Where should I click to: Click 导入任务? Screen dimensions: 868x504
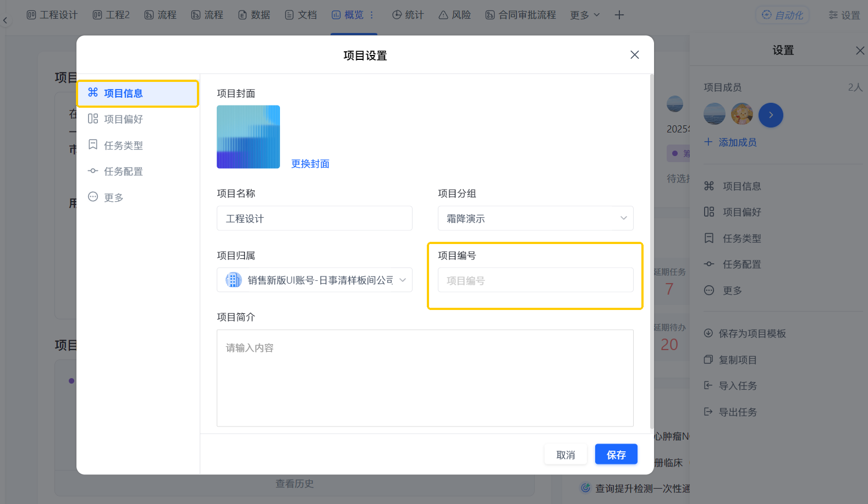click(x=730, y=386)
